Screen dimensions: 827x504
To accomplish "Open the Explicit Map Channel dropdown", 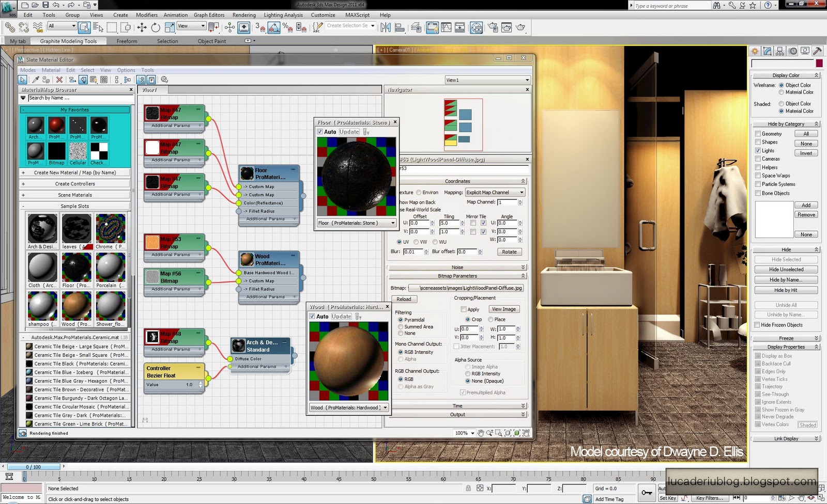I will click(495, 192).
